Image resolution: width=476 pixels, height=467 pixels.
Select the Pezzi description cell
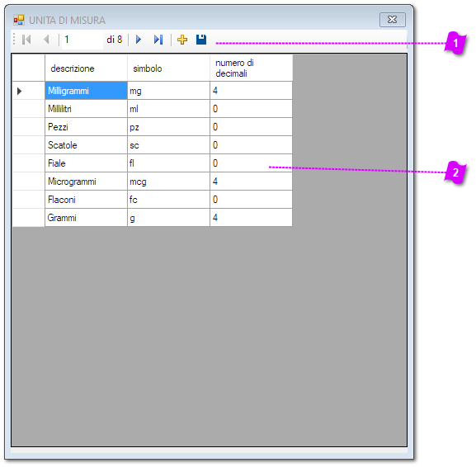point(87,127)
